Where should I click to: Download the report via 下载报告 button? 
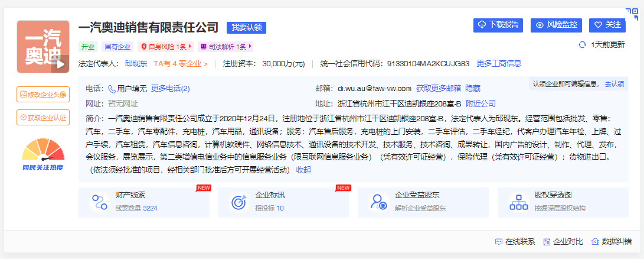click(498, 25)
